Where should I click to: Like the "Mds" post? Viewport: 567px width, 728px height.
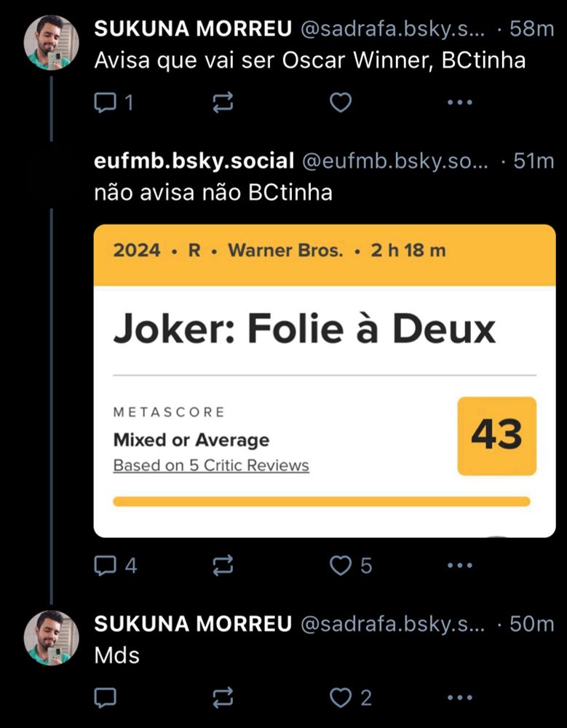coord(341,698)
